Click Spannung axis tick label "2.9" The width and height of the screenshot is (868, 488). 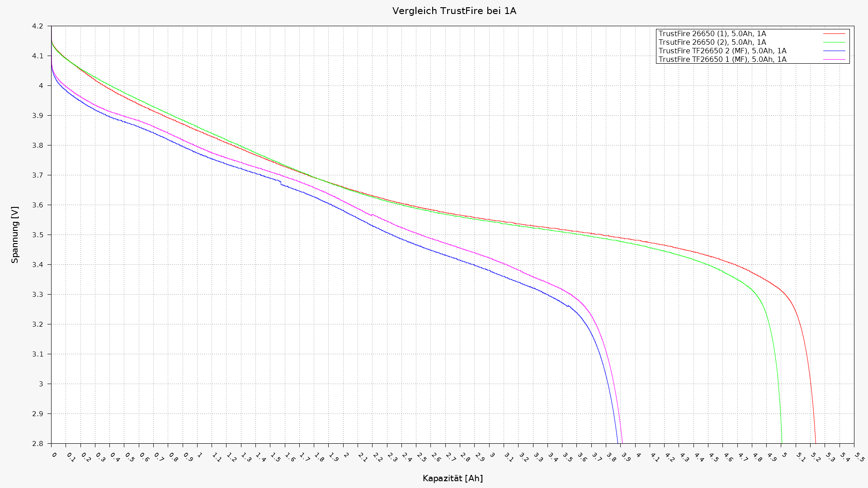pos(38,414)
